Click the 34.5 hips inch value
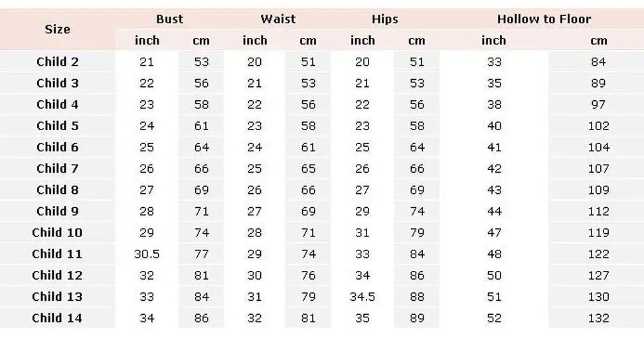This screenshot has height=338, width=644. [362, 297]
